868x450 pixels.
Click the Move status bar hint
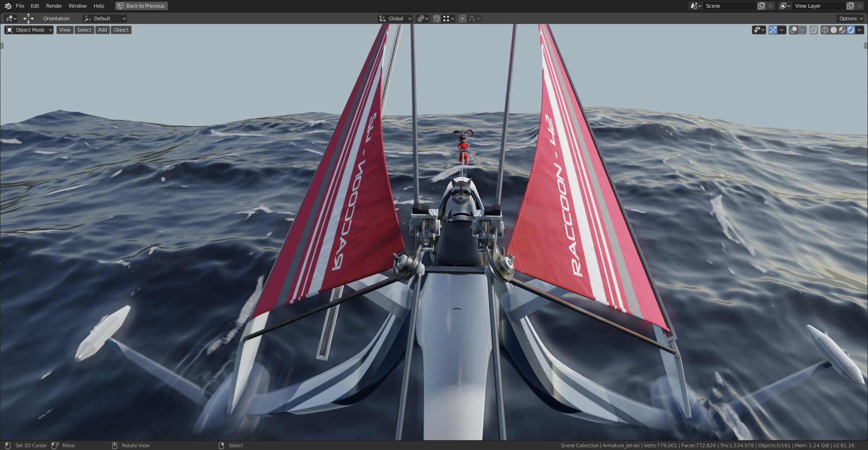pos(68,445)
